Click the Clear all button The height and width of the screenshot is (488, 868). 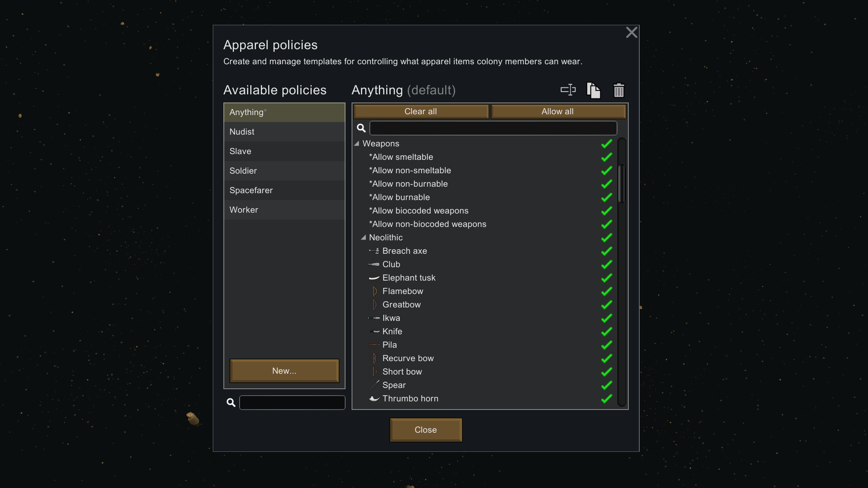(421, 111)
